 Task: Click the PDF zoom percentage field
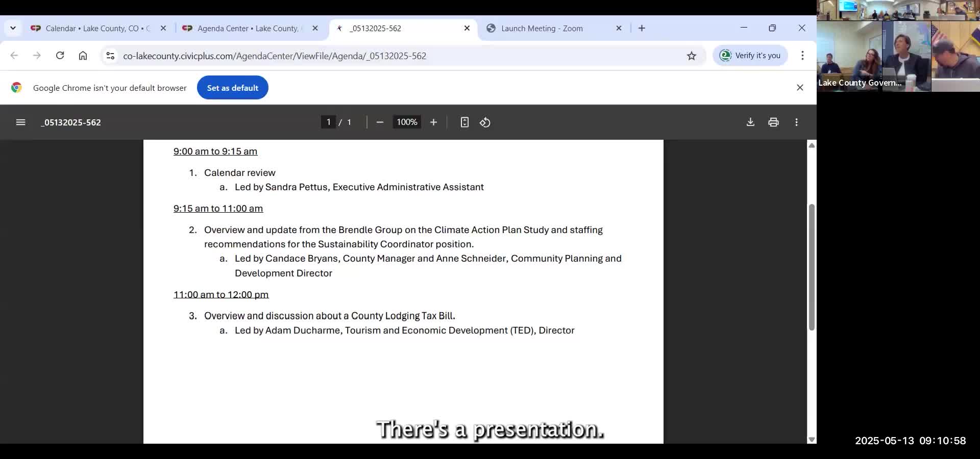(x=407, y=122)
